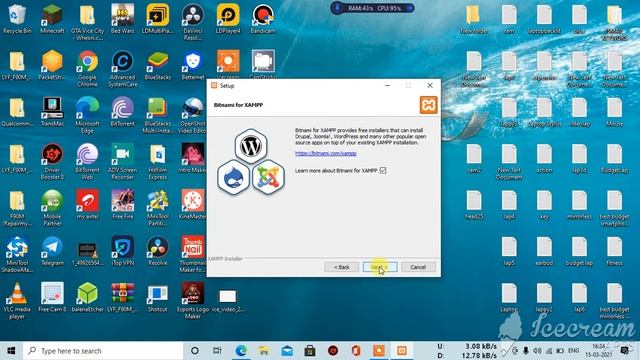Open the Windows Start menu
Screen dimensions: 640x360
(x=11, y=351)
